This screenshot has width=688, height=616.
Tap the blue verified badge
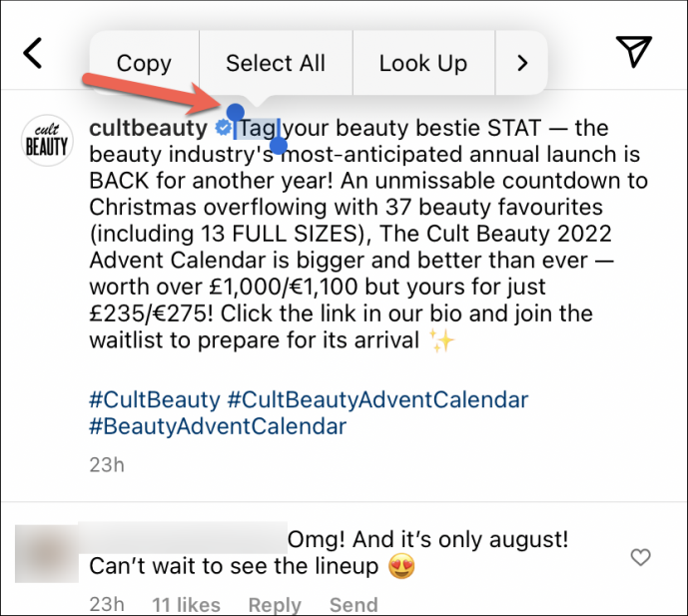223,129
